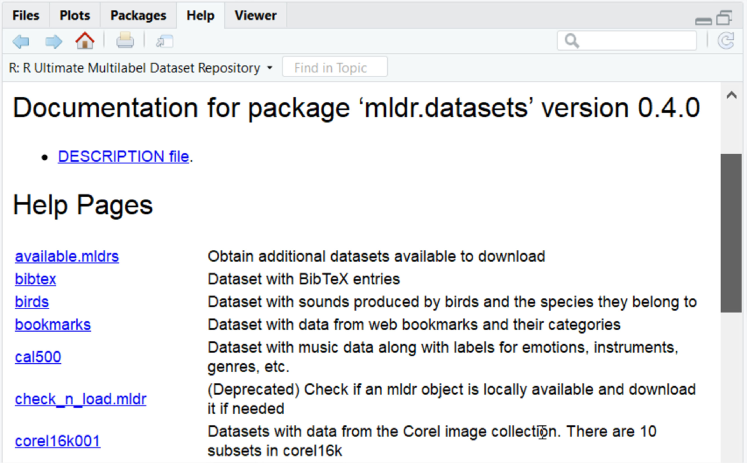Select the Viewer tab

[x=255, y=15]
